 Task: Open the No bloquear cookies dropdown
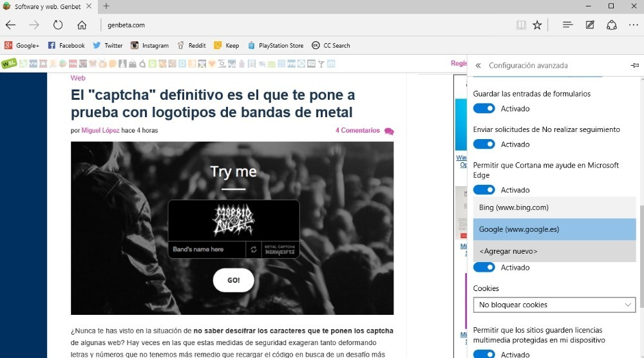coord(554,305)
